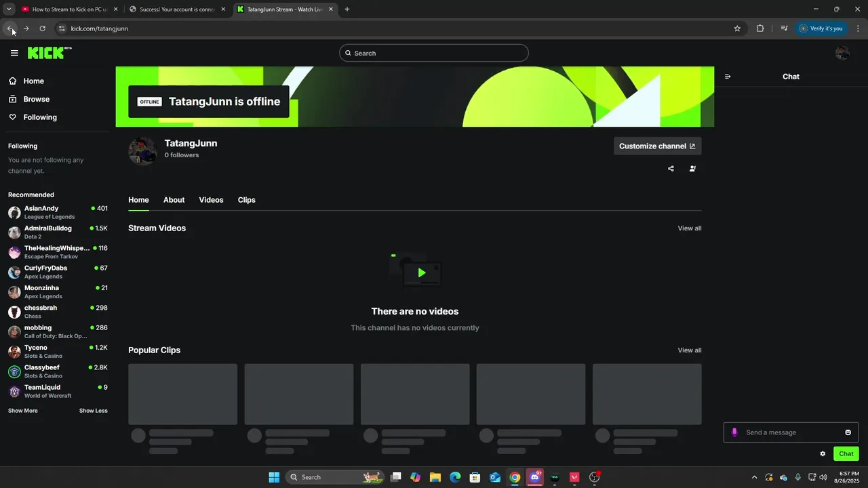Screen dimensions: 868x488
Task: Open the user profile avatar menu
Action: pyautogui.click(x=842, y=53)
